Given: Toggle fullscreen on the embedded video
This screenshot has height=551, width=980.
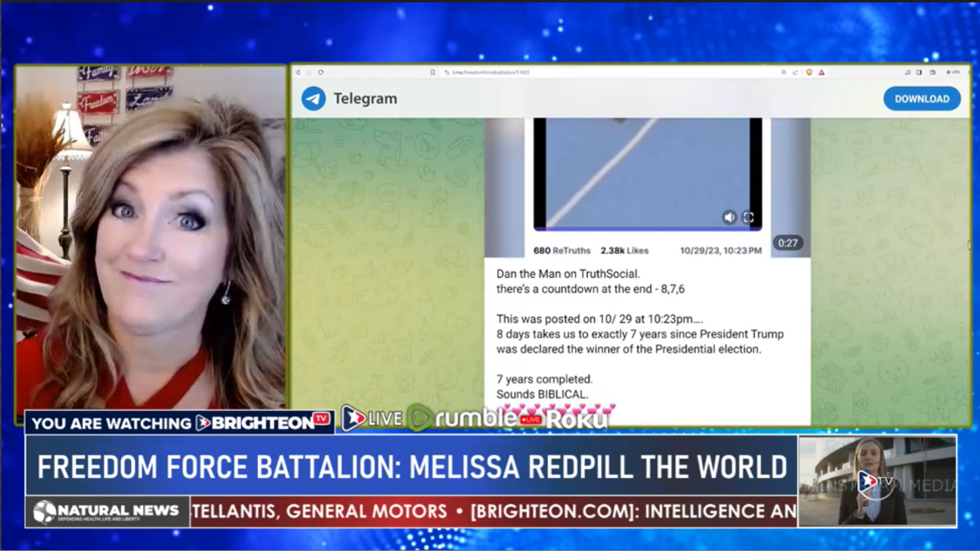Looking at the screenshot, I should coord(749,217).
